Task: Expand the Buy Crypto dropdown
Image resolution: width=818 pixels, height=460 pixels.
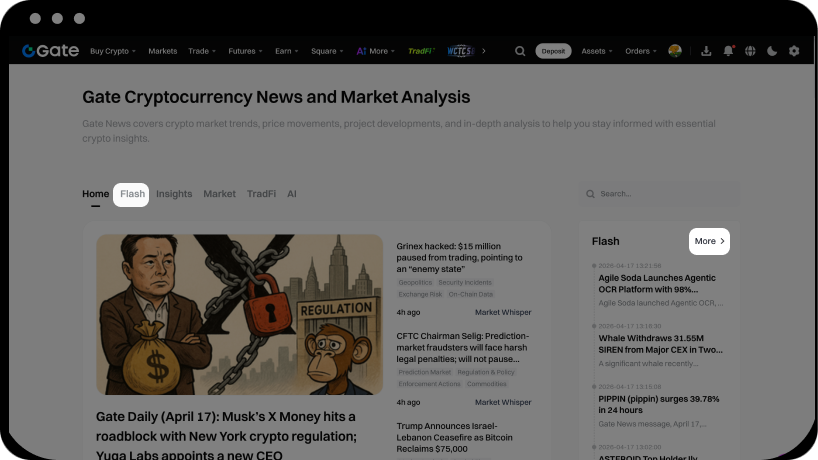Action: click(113, 51)
